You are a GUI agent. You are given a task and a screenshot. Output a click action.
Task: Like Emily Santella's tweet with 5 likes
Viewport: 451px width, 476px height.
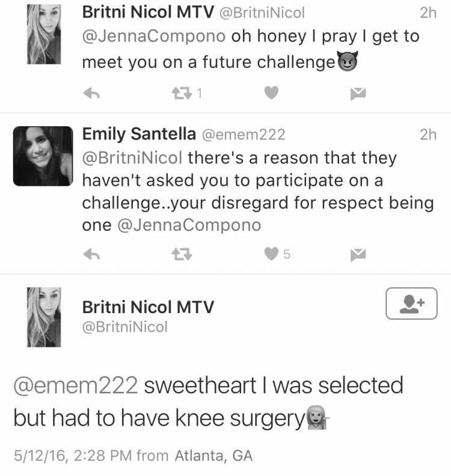[271, 254]
